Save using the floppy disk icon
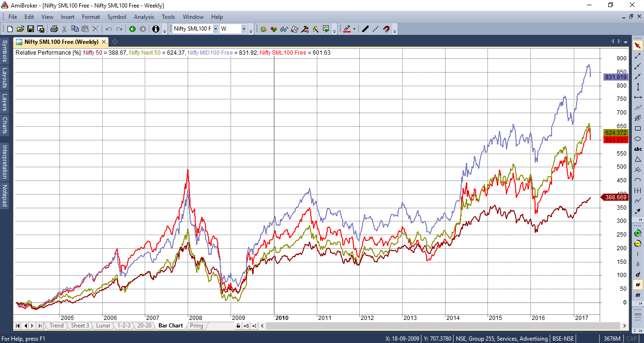Image resolution: width=644 pixels, height=343 pixels. (x=31, y=29)
